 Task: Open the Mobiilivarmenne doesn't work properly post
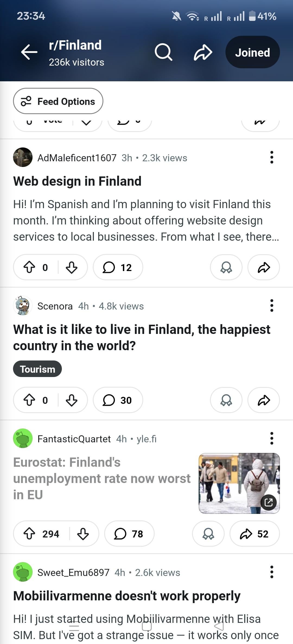pyautogui.click(x=127, y=596)
